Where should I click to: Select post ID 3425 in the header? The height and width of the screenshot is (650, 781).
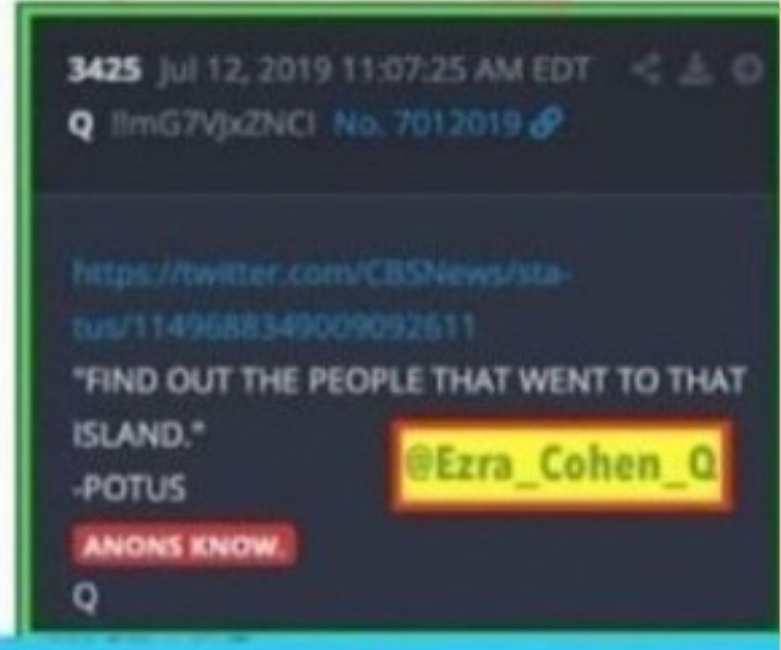coord(104,69)
